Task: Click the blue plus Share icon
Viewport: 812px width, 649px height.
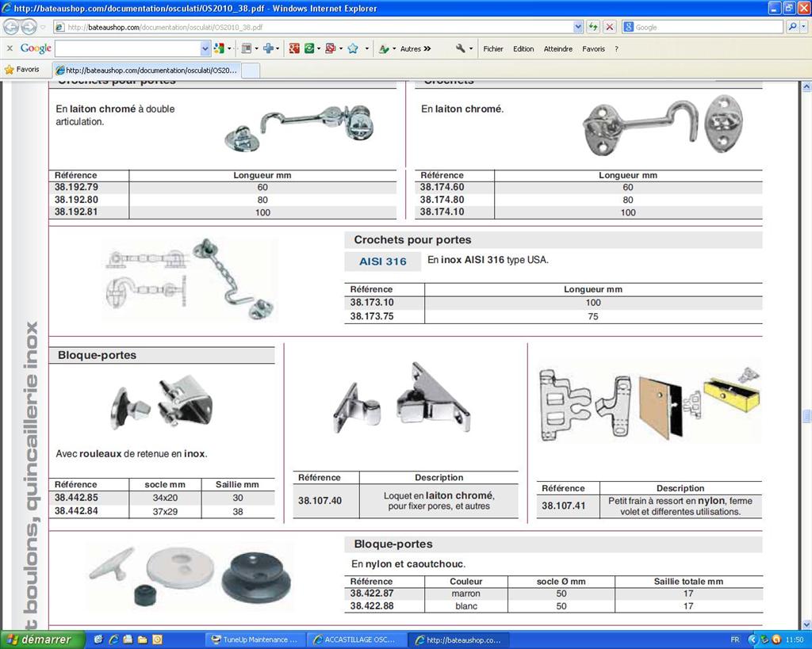Action: [268, 48]
